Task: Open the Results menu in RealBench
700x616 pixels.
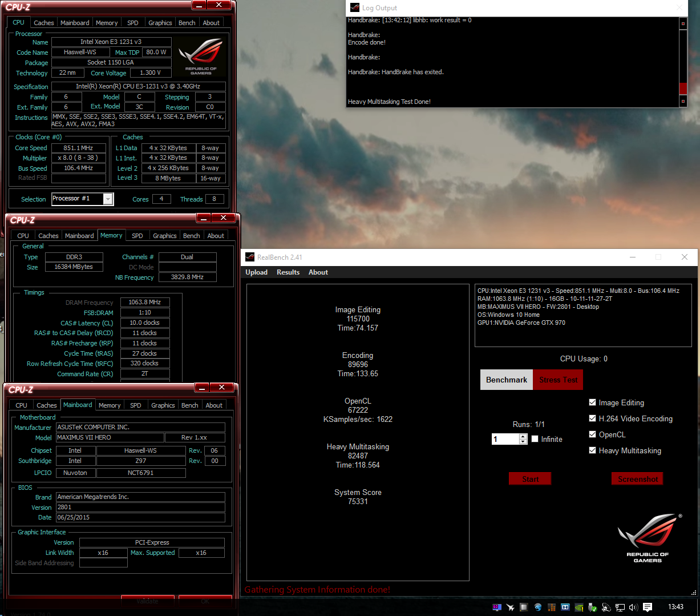Action: click(x=288, y=272)
